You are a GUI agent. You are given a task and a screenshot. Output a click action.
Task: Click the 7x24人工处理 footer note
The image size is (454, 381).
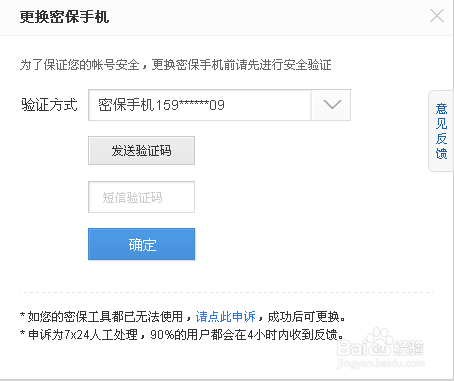coord(182,334)
